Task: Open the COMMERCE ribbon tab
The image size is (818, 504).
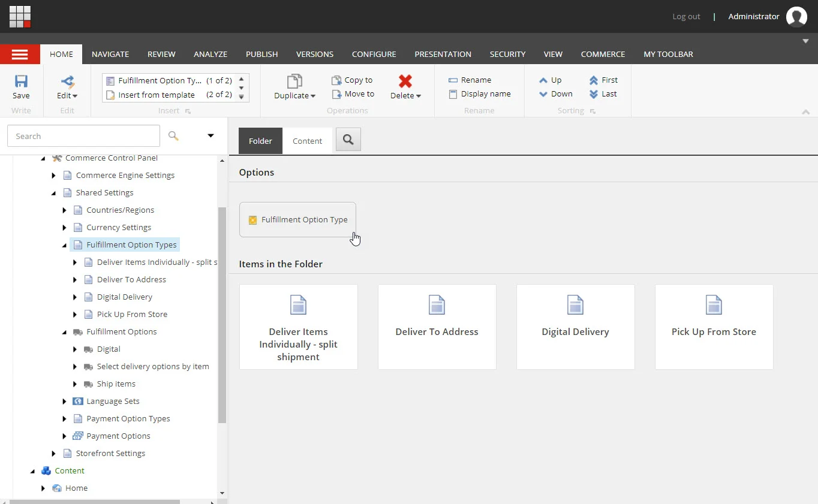Action: tap(603, 54)
